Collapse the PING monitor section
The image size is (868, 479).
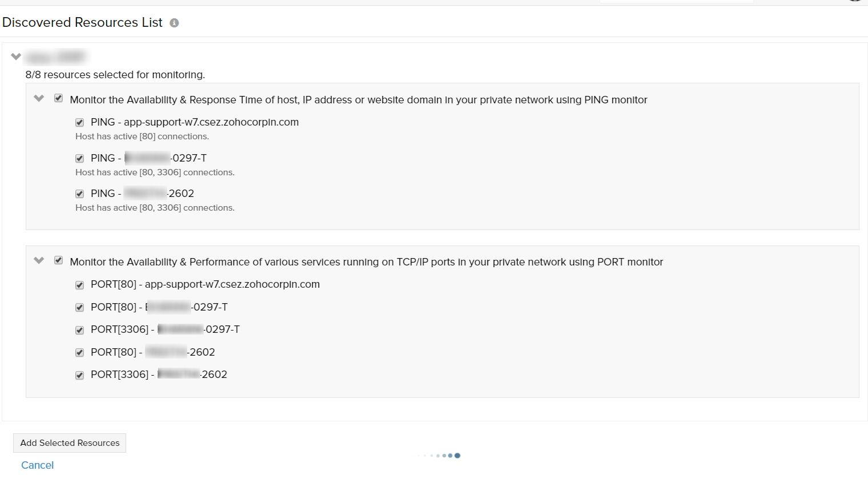tap(39, 98)
